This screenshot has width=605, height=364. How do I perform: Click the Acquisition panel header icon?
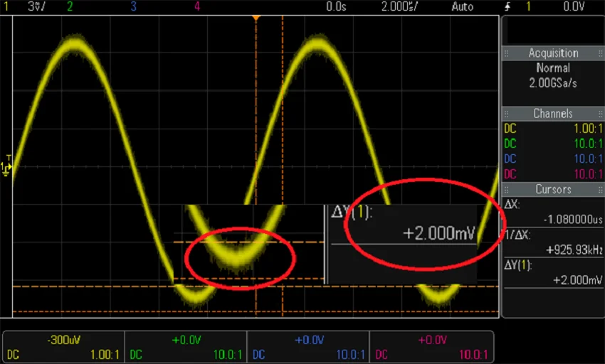click(x=507, y=53)
